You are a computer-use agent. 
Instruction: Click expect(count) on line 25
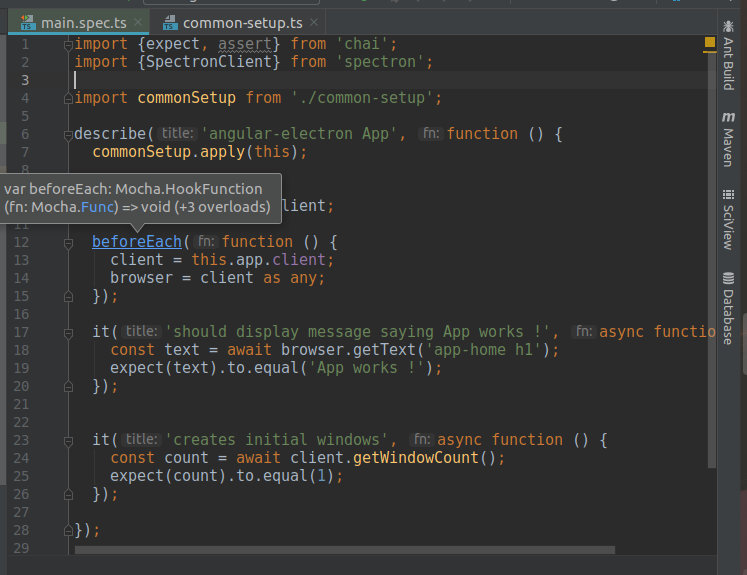[x=168, y=476]
